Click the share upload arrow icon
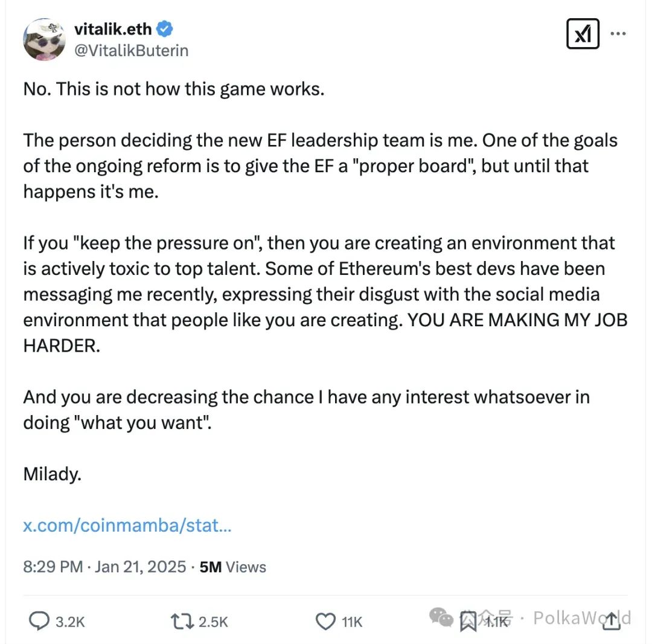Screen dimensions: 652x644 point(611,620)
